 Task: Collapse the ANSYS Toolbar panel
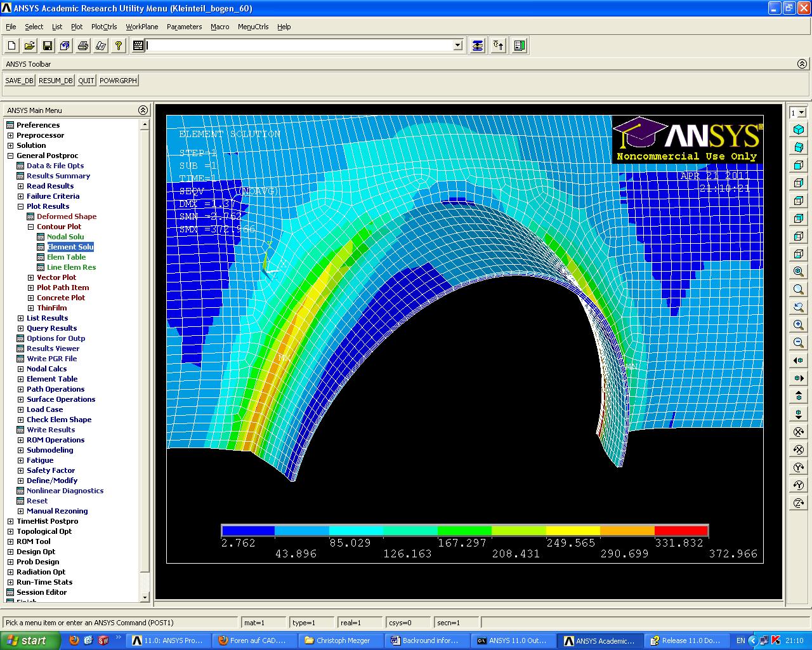(802, 64)
